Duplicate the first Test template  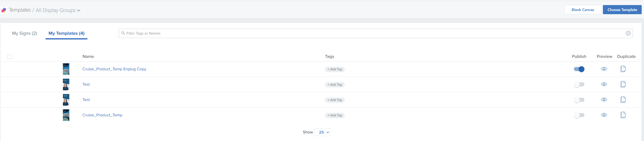623,84
